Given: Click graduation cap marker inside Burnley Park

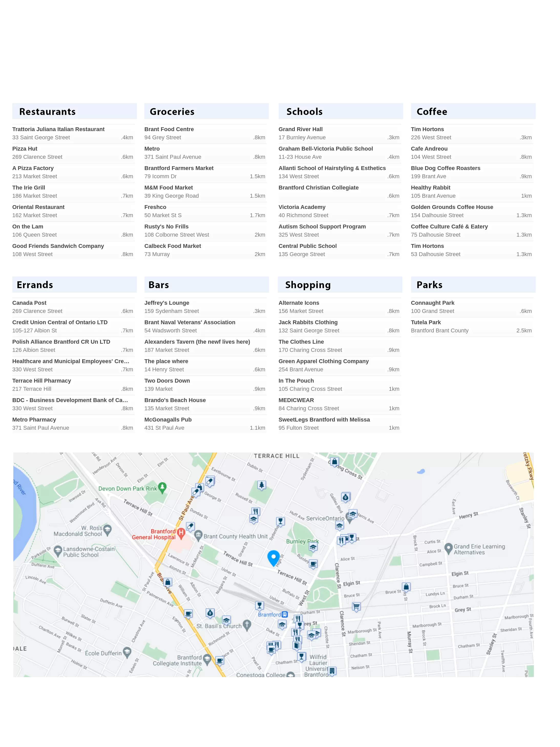Looking at the screenshot, I should [x=313, y=547].
